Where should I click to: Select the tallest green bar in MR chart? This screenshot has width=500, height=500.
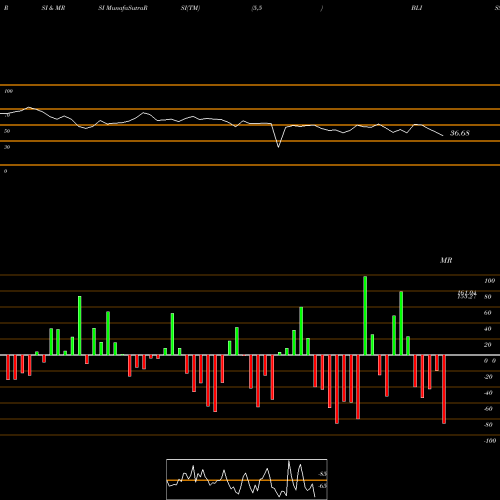click(x=365, y=315)
